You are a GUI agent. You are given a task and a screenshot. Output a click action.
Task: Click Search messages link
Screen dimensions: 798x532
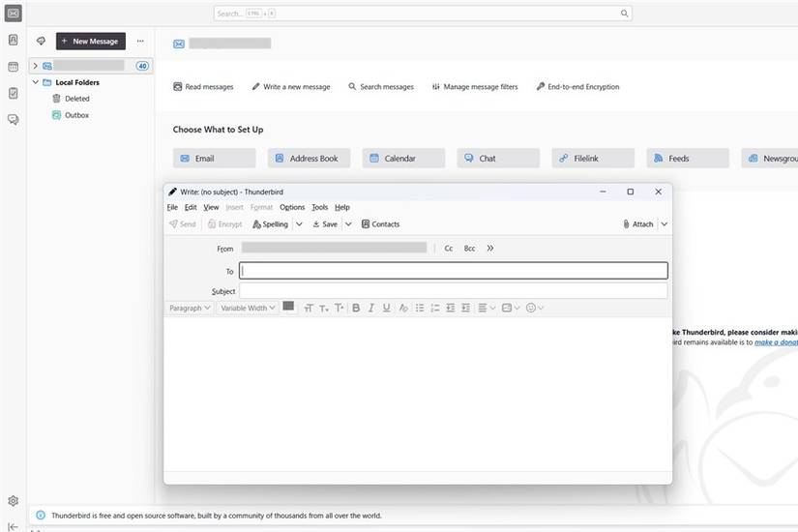381,87
